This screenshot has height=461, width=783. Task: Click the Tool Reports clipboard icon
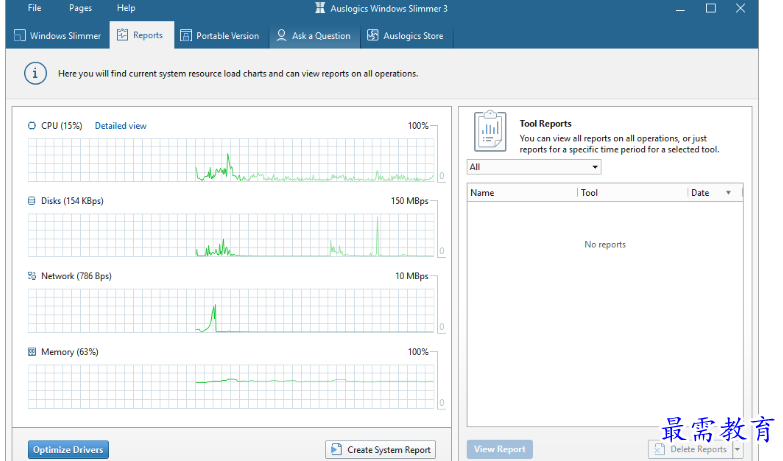pyautogui.click(x=490, y=133)
